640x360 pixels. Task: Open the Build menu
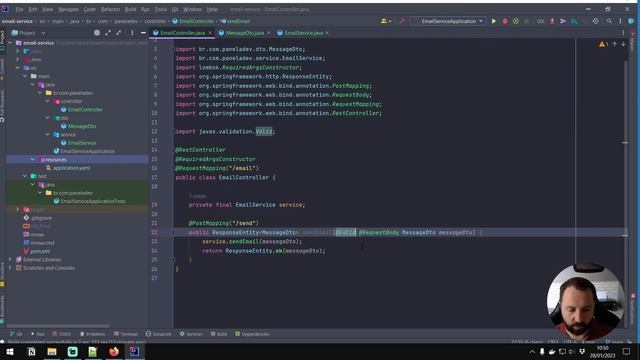[131, 9]
